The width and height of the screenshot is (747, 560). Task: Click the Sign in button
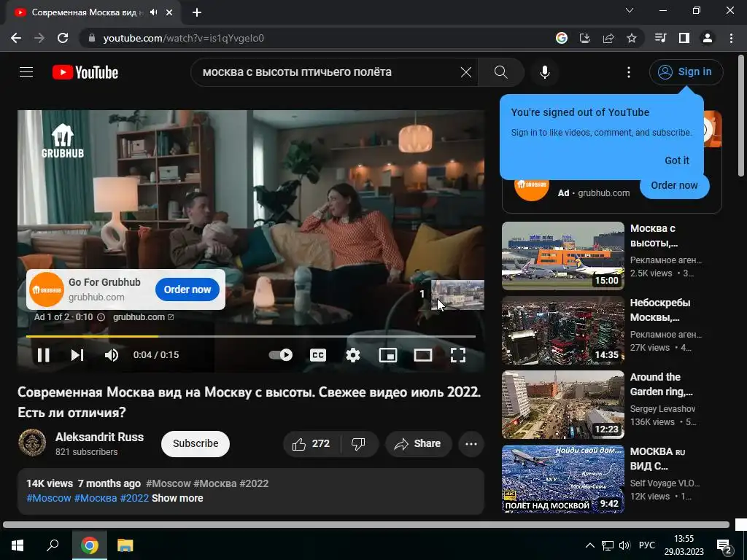click(686, 72)
